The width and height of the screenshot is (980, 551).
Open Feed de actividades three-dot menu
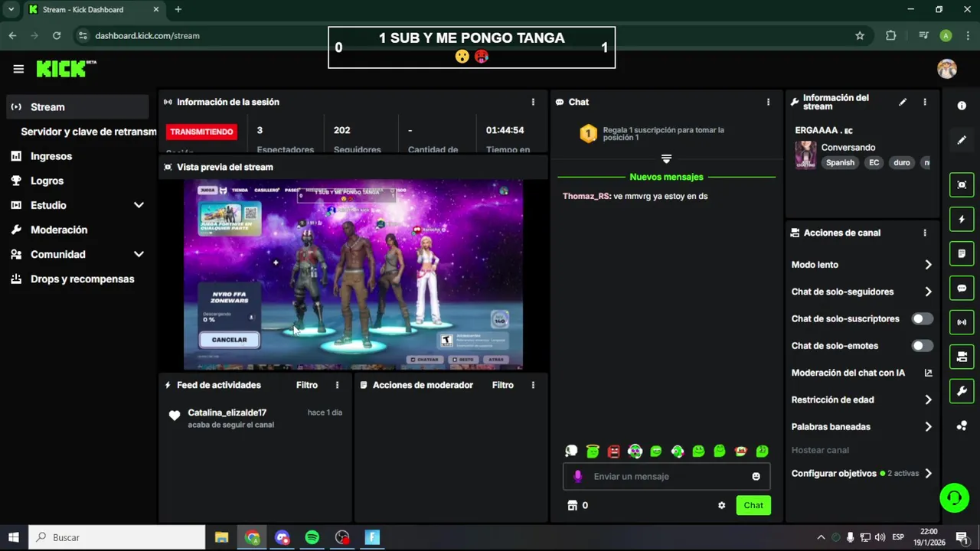point(337,385)
